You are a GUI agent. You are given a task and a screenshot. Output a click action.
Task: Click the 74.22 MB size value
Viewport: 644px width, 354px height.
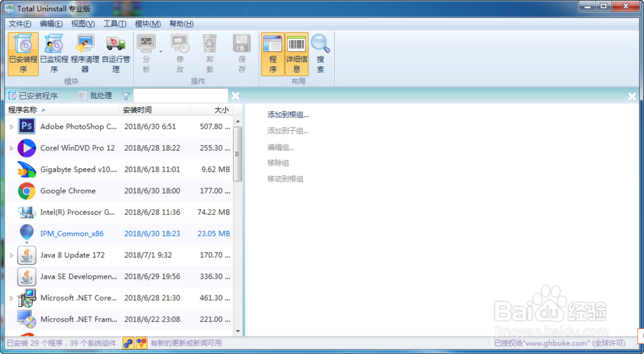coord(214,212)
